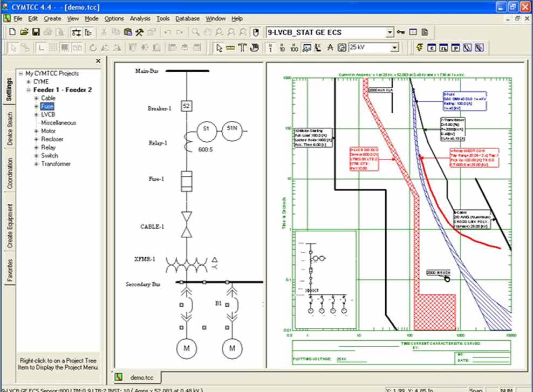Open the Create menu
The image size is (533, 392).
(x=52, y=18)
